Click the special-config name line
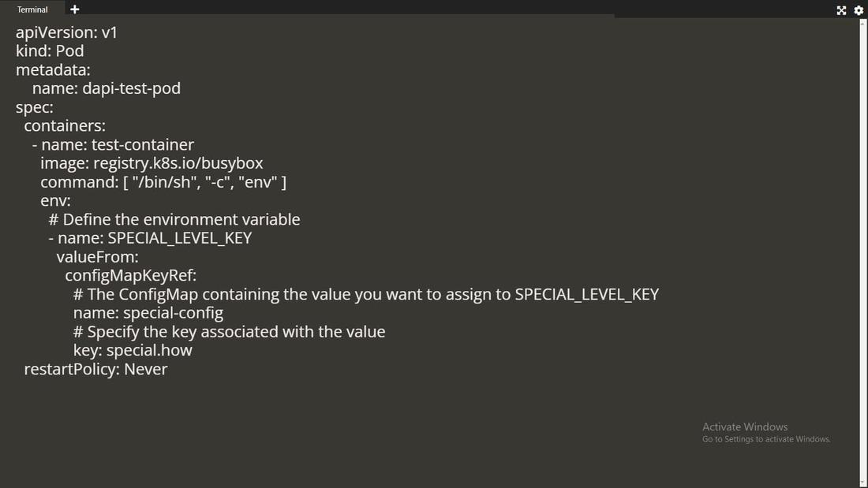This screenshot has width=868, height=488. pyautogui.click(x=148, y=313)
